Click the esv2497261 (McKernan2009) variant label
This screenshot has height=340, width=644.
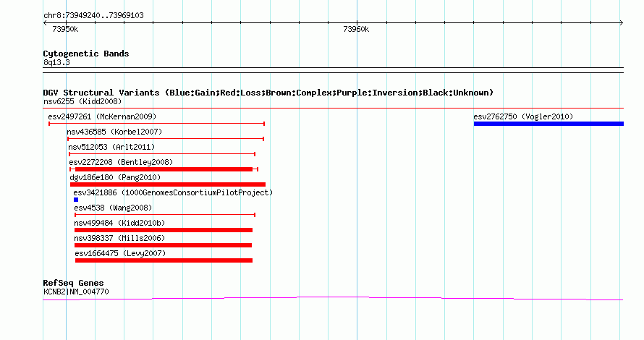pyautogui.click(x=102, y=116)
